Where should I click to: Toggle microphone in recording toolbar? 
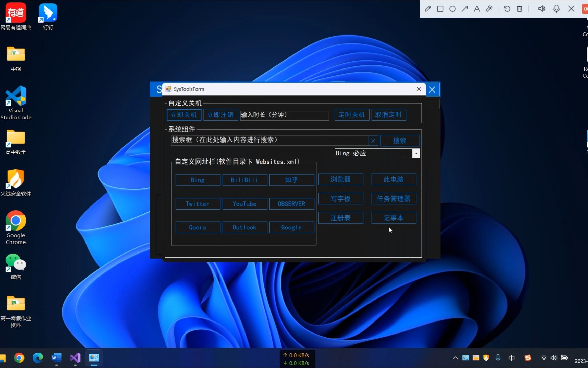pos(556,9)
